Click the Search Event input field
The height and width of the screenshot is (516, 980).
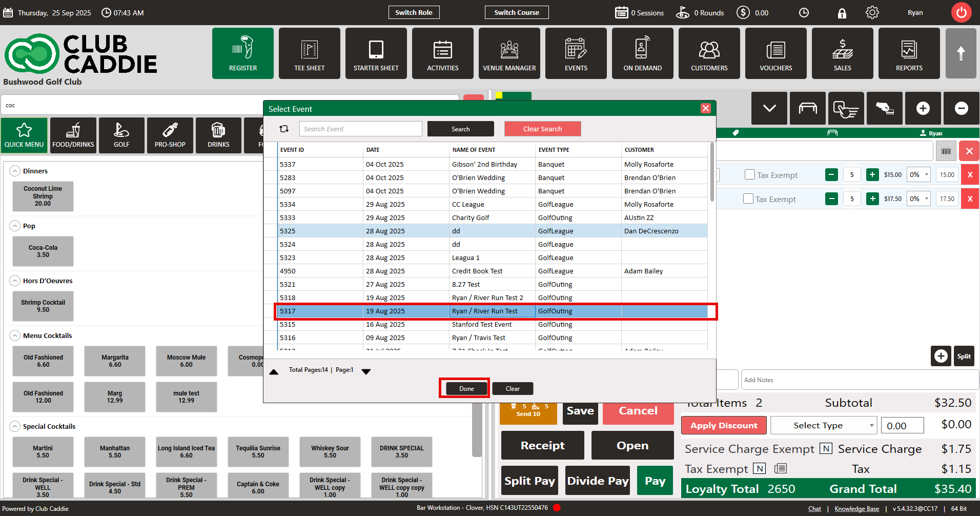pos(360,129)
